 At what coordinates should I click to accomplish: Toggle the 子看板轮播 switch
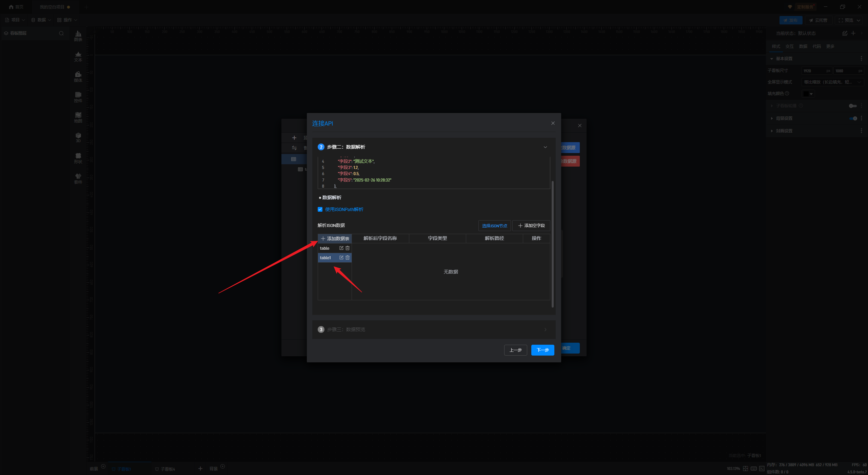853,106
